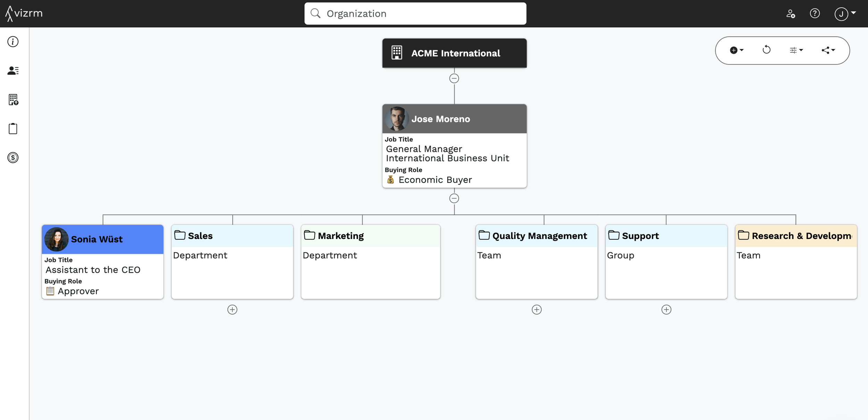The width and height of the screenshot is (868, 420).
Task: Expand the Quality Management team node
Action: (536, 310)
